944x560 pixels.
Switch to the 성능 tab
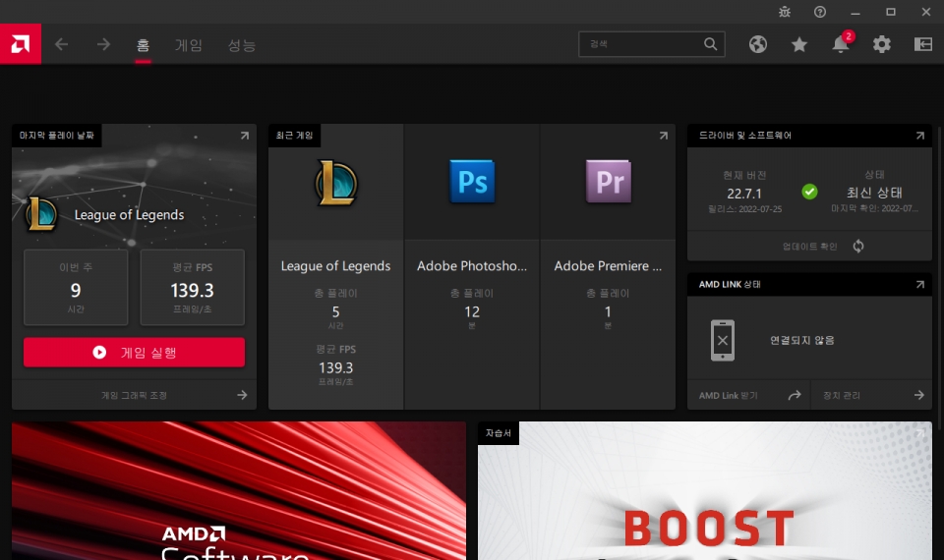click(x=242, y=45)
